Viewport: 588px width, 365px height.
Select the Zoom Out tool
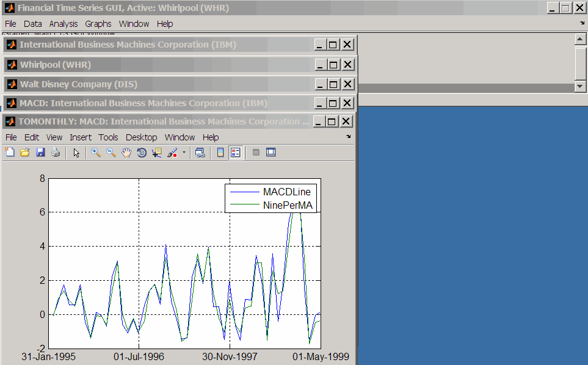[111, 153]
